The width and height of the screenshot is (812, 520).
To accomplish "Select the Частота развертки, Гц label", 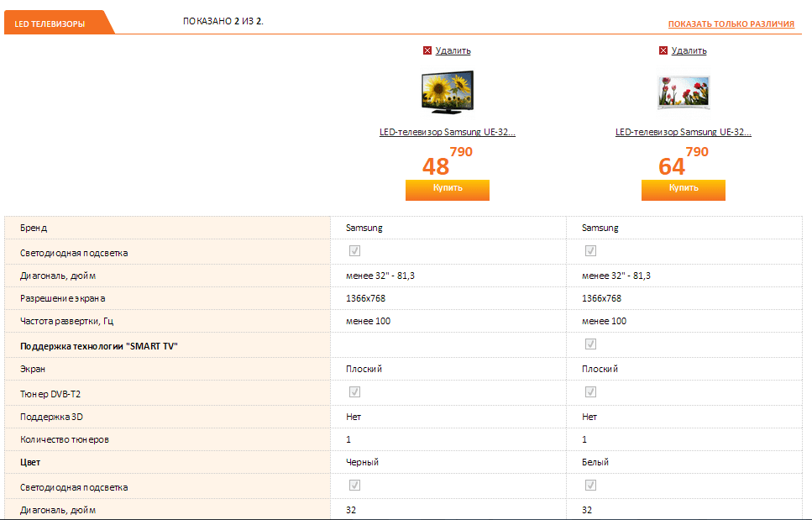I will (67, 321).
